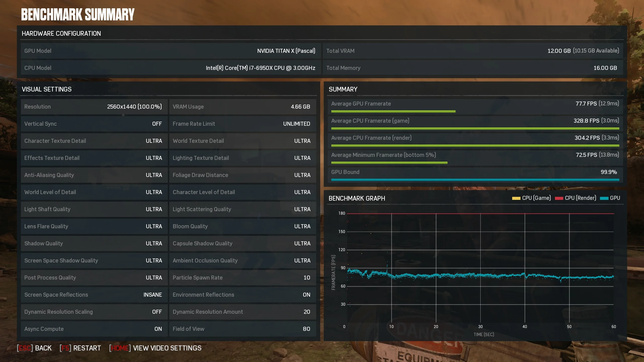Image resolution: width=644 pixels, height=362 pixels.
Task: Click the Vertical Sync OFF row
Action: (94, 124)
